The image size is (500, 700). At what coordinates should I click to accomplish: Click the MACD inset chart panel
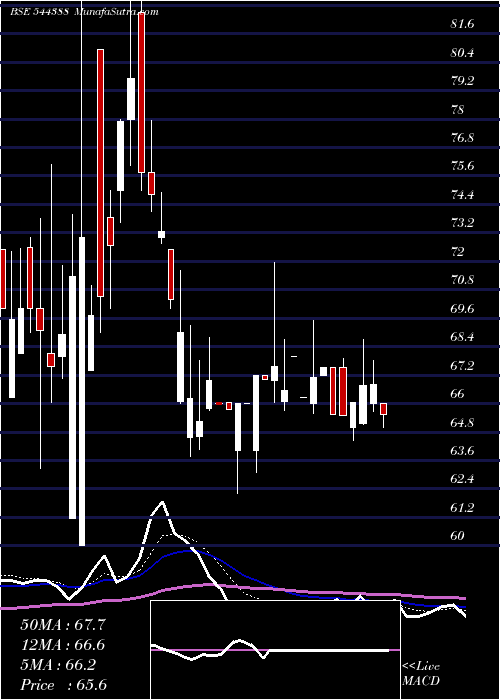(275, 650)
